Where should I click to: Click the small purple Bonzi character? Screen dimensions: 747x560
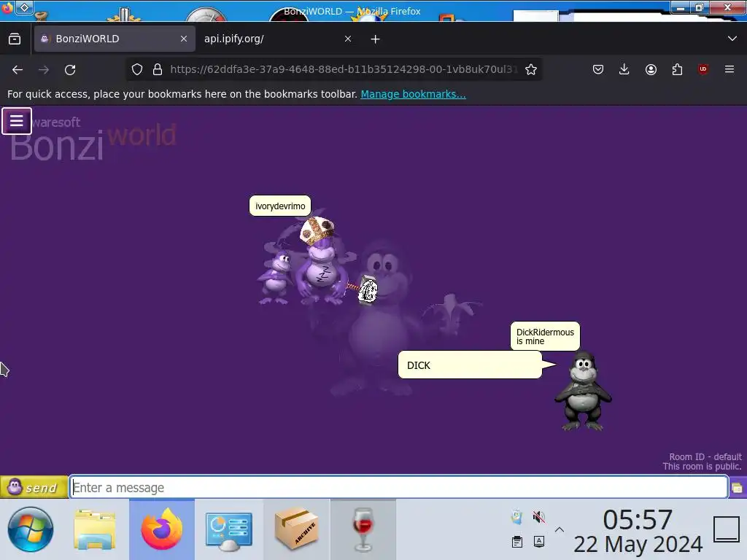276,277
